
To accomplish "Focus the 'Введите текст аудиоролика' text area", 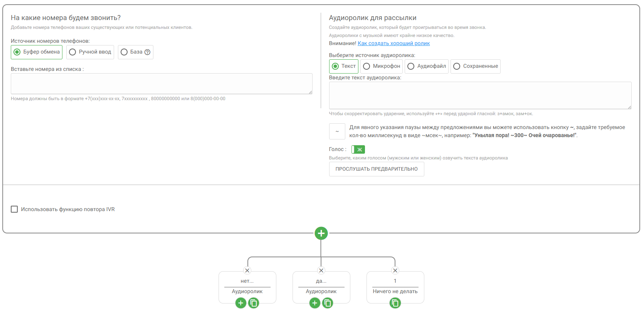I will click(x=480, y=96).
